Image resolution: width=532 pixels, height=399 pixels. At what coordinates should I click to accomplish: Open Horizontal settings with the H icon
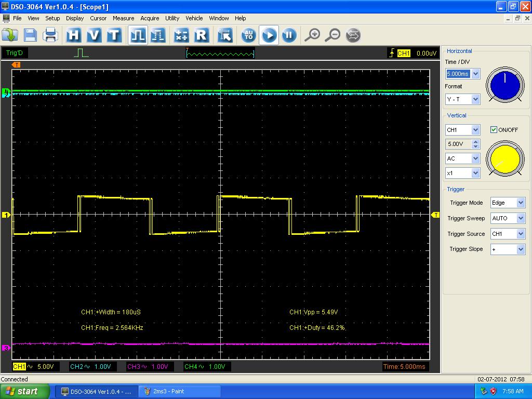pyautogui.click(x=74, y=35)
